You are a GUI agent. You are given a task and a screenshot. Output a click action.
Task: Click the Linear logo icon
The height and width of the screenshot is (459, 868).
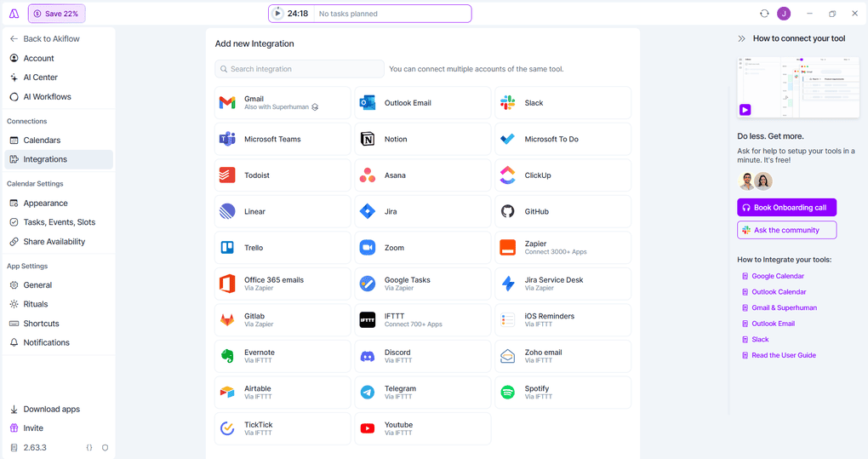point(227,211)
